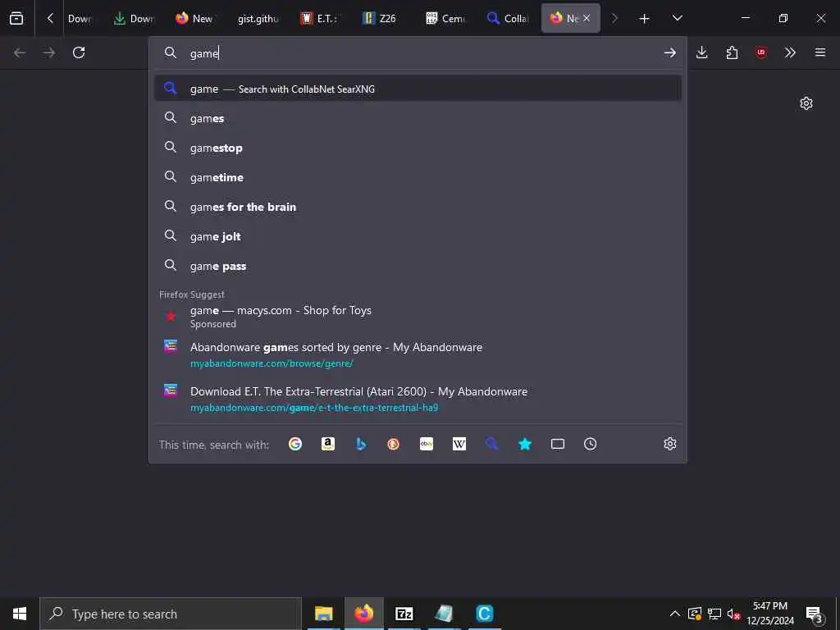Search bookmarks using the star icon
This screenshot has width=840, height=630.
[x=525, y=444]
